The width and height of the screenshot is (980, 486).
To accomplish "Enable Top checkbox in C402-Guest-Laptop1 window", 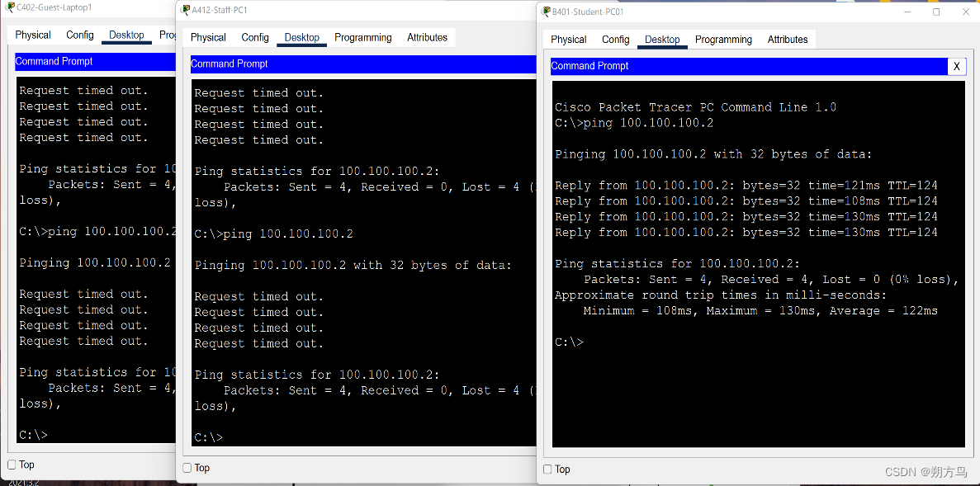I will pos(12,465).
